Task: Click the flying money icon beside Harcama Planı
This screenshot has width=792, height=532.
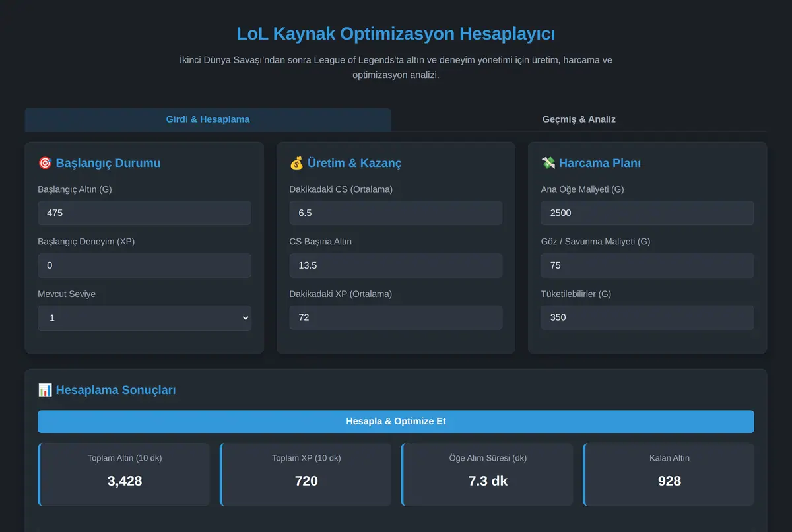Action: click(x=548, y=163)
